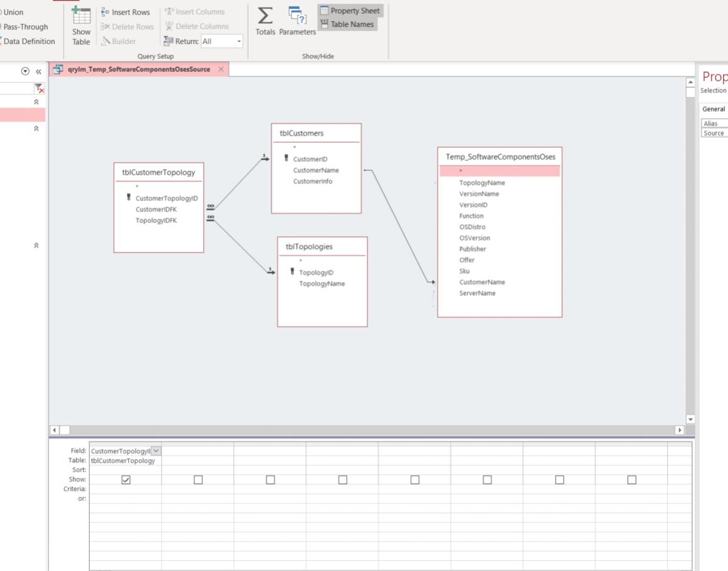The height and width of the screenshot is (571, 728).
Task: Select ServerName field in Temp_SoftwareComponentsOses
Action: coord(477,293)
